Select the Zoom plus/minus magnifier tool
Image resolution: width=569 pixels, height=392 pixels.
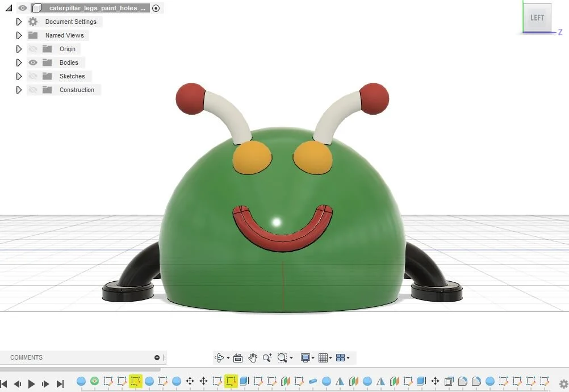tap(267, 358)
